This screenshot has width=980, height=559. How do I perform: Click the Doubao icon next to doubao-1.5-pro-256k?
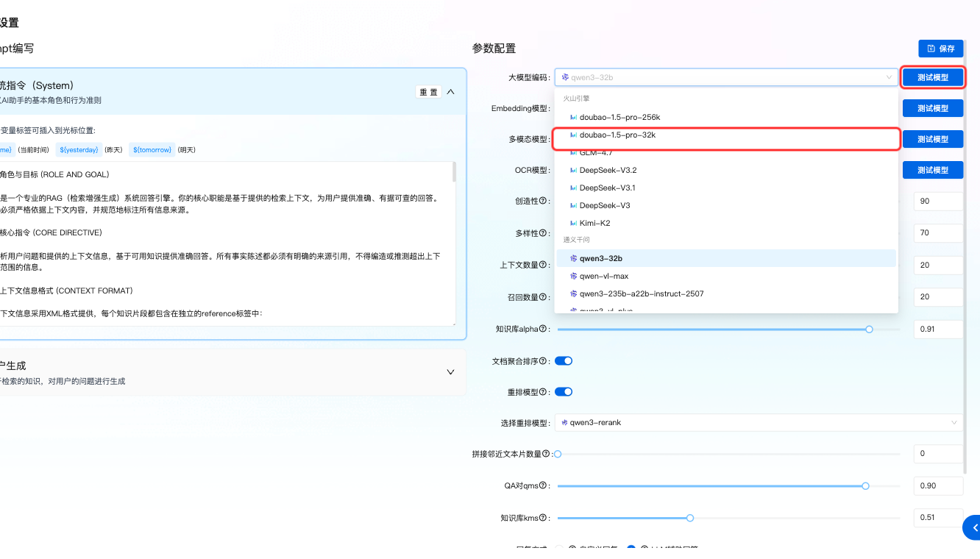coord(574,117)
